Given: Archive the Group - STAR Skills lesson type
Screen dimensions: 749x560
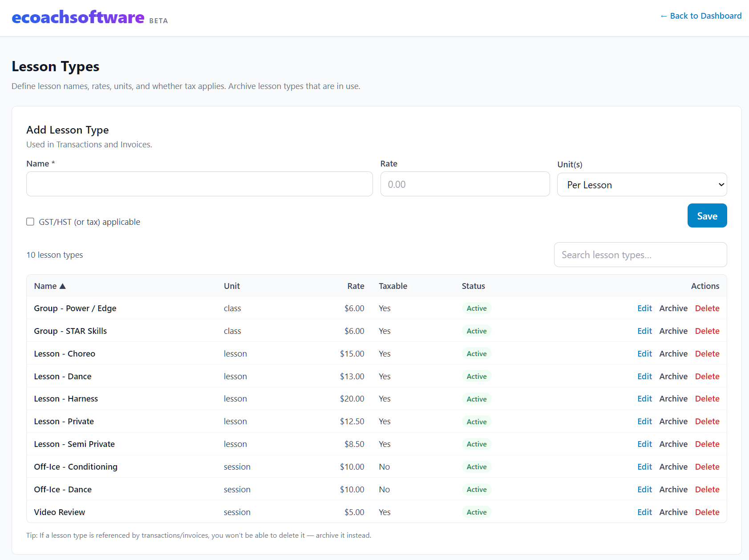Looking at the screenshot, I should (673, 331).
